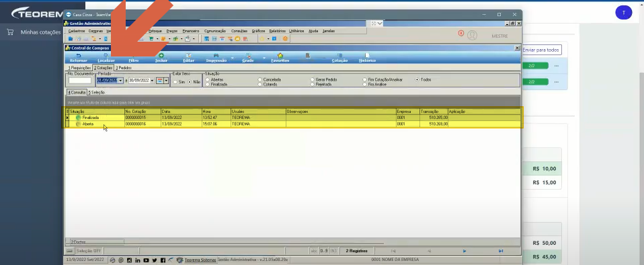Click the Retornar toolbar button

pyautogui.click(x=79, y=58)
